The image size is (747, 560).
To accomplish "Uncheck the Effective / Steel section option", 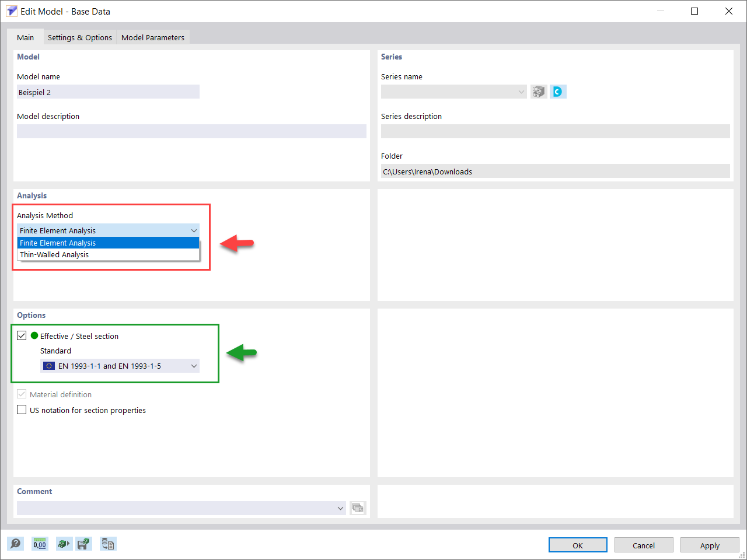I will [x=22, y=335].
